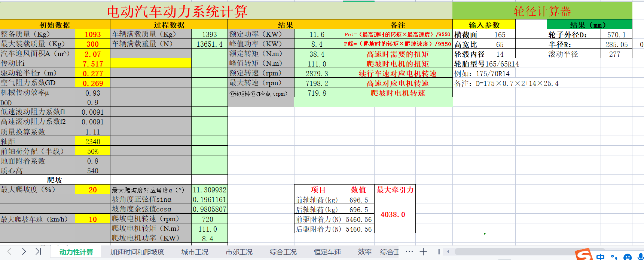Select the 备注 column header
The width and height of the screenshot is (644, 260).
(398, 25)
